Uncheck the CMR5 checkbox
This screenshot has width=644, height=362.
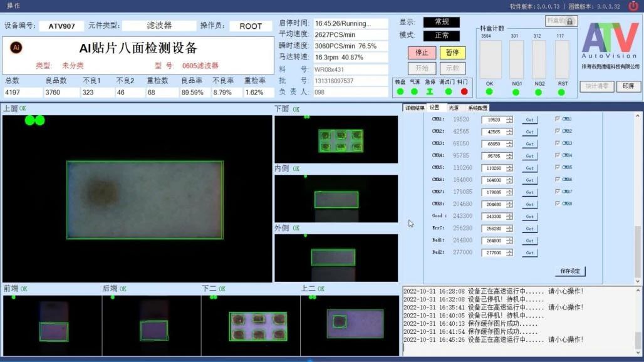(x=556, y=168)
